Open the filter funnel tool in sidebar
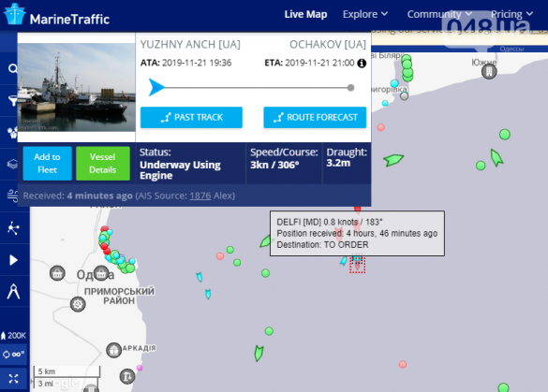 pos(12,100)
